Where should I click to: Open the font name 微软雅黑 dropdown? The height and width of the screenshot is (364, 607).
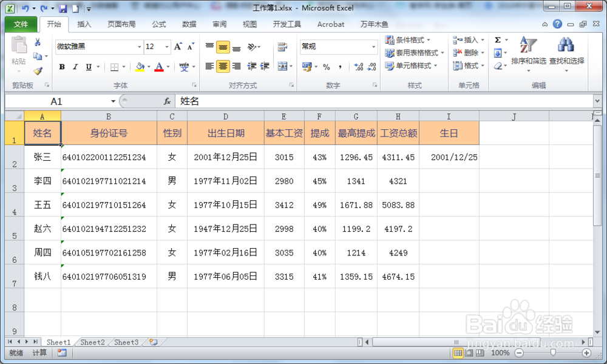point(140,47)
